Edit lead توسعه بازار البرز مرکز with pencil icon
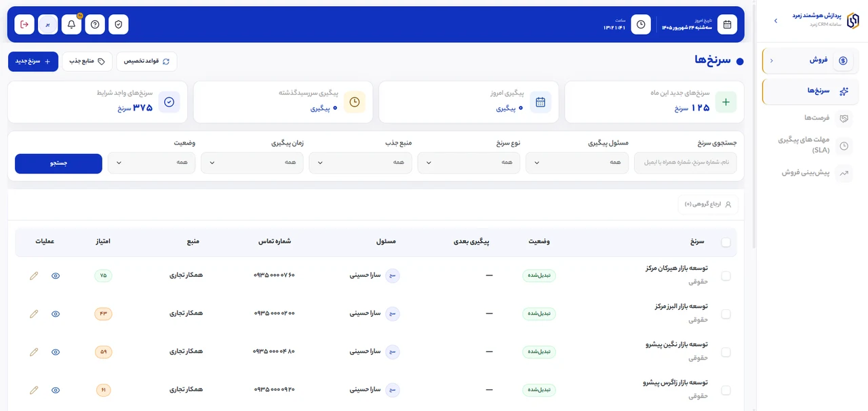 click(34, 313)
